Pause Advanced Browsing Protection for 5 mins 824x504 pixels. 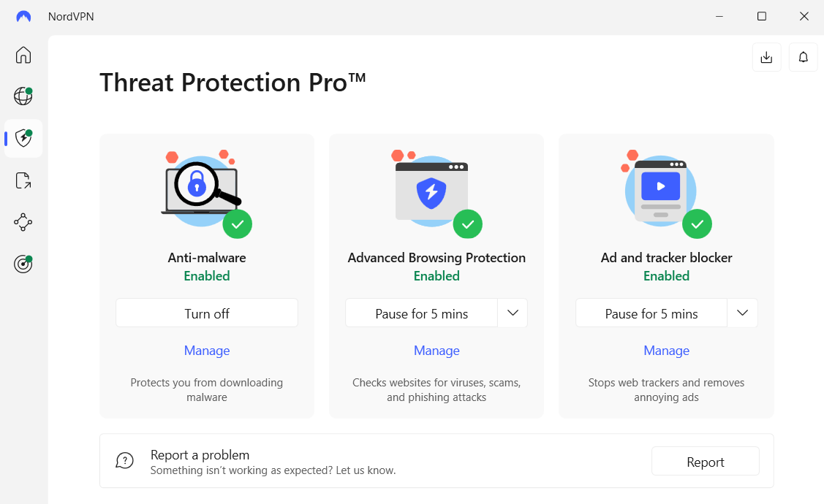click(421, 313)
